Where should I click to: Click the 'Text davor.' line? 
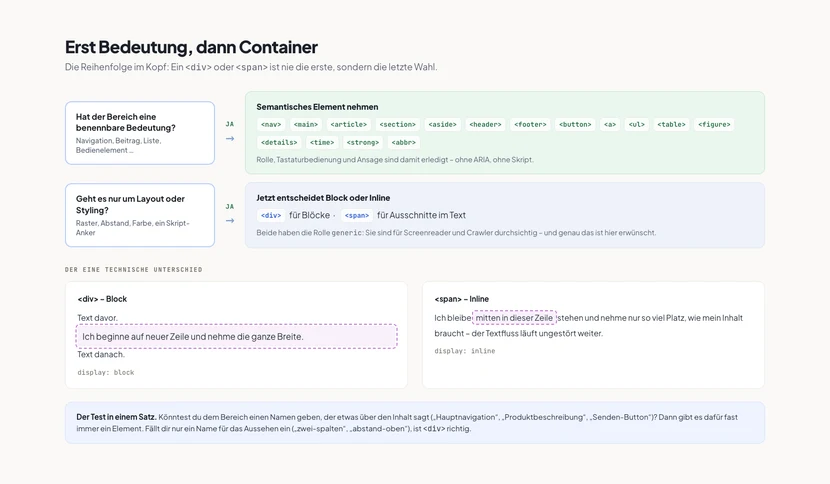tap(97, 318)
